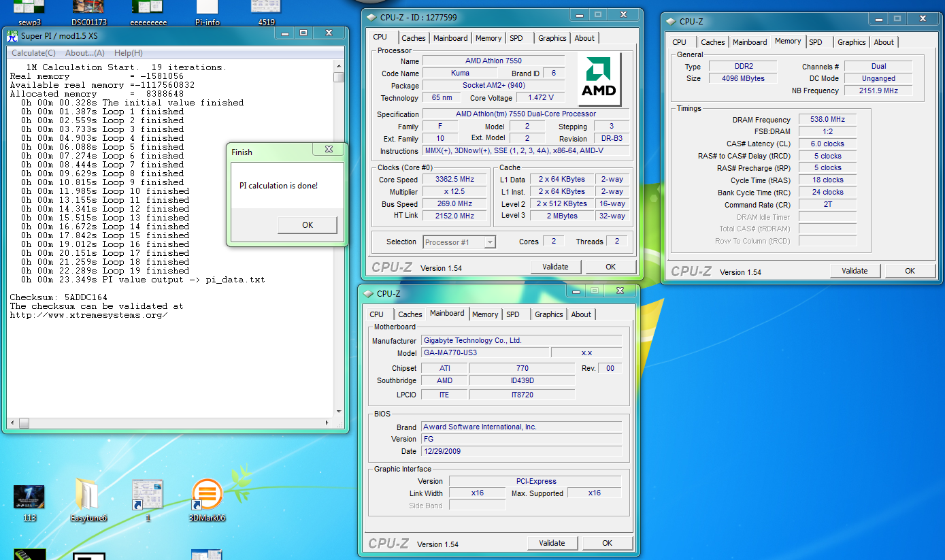The width and height of the screenshot is (945, 560).
Task: Click the motherboard model 'GA-MA770-US3'
Action: (x=484, y=352)
